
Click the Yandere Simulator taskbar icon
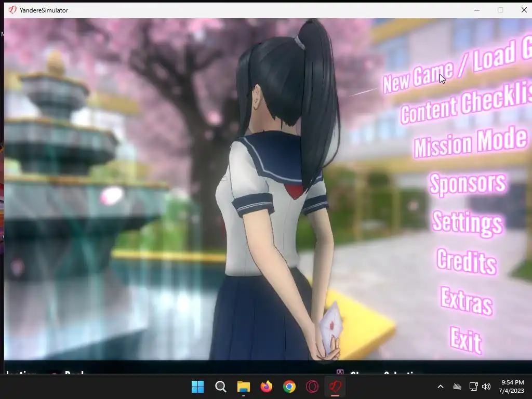click(335, 387)
